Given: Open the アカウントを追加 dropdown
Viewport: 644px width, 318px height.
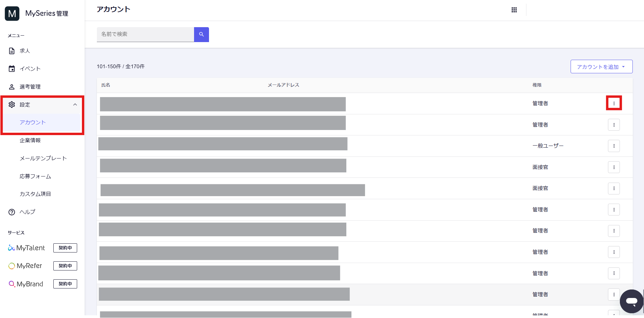Looking at the screenshot, I should 601,67.
